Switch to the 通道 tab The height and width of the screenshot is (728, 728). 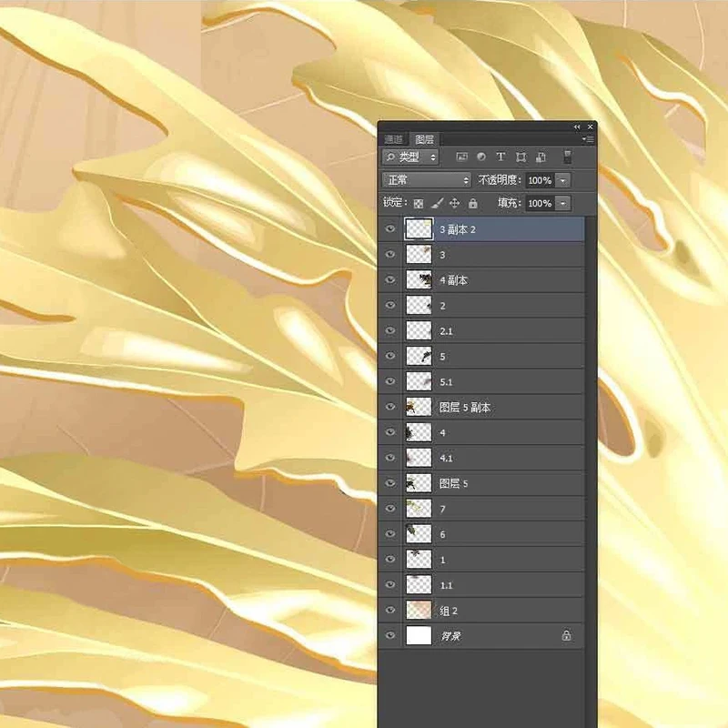(394, 139)
